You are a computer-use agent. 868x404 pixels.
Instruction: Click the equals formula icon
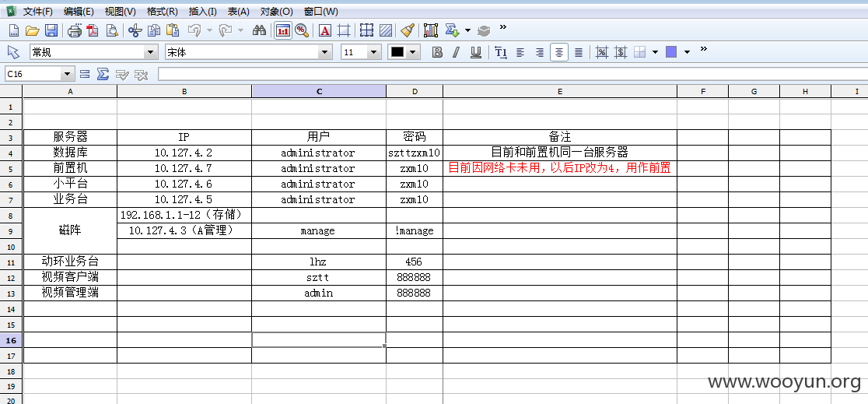pos(85,74)
